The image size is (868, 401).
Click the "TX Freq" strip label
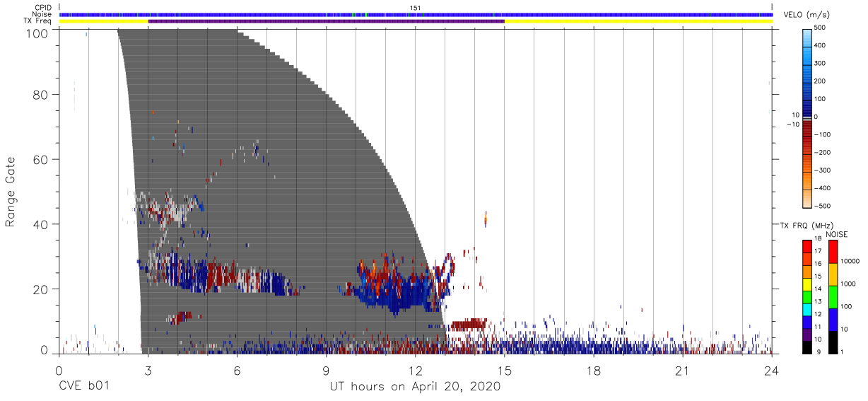[x=38, y=21]
